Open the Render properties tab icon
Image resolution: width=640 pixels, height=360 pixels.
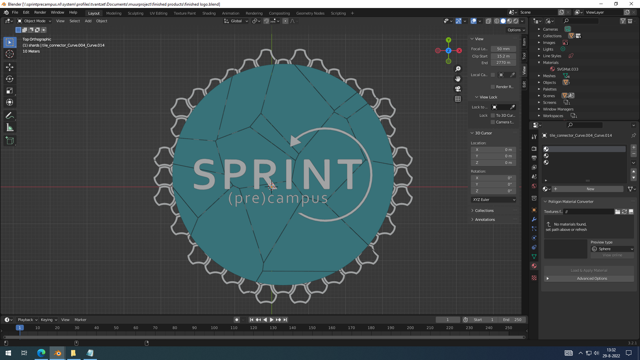click(534, 149)
